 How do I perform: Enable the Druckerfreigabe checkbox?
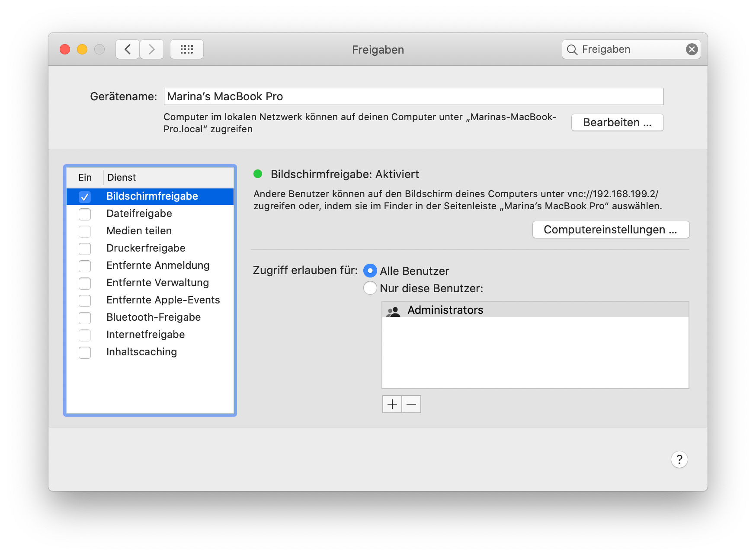click(x=85, y=249)
